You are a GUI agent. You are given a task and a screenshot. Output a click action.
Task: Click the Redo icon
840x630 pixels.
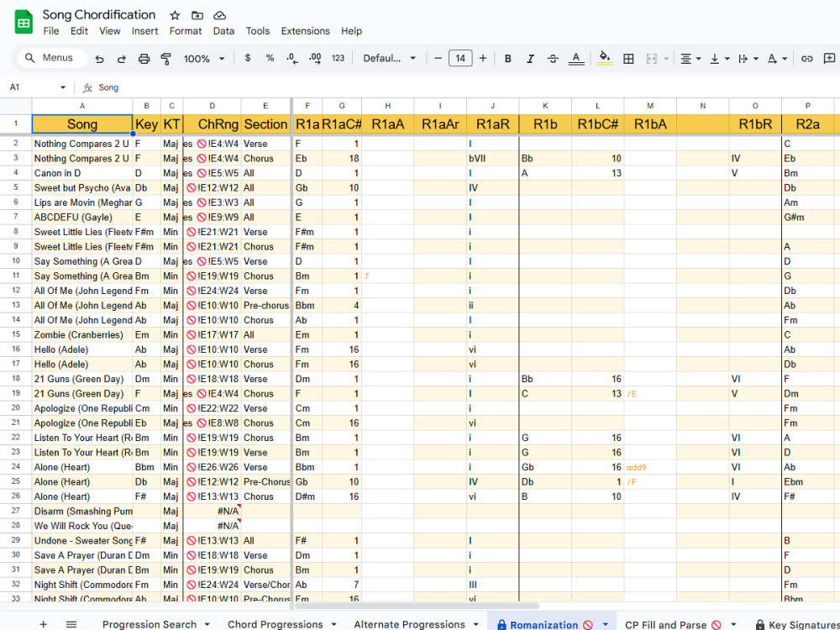coord(122,59)
